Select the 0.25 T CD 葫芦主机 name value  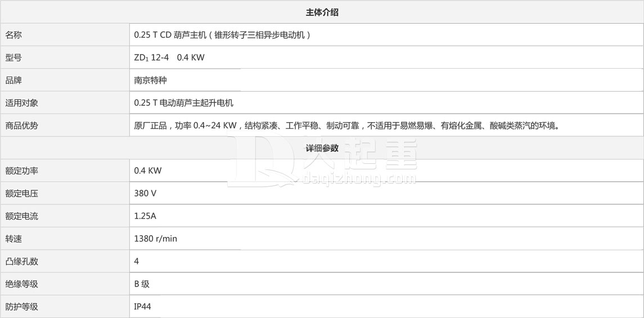click(x=222, y=35)
